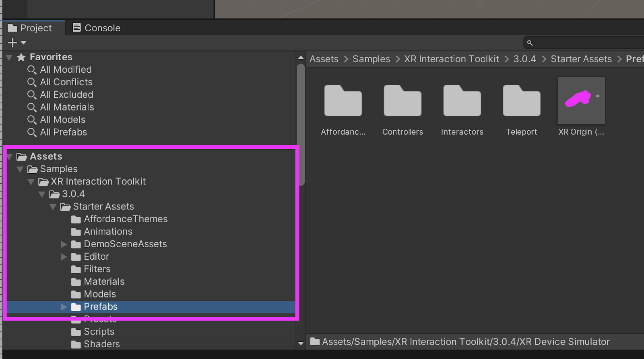Select the XR Origin prefab thumbnail

[x=581, y=101]
